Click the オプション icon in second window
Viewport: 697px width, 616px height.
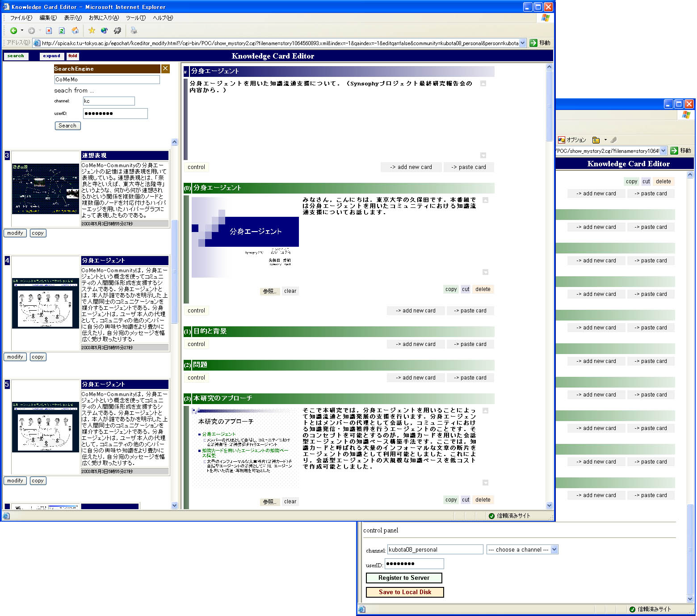point(562,140)
